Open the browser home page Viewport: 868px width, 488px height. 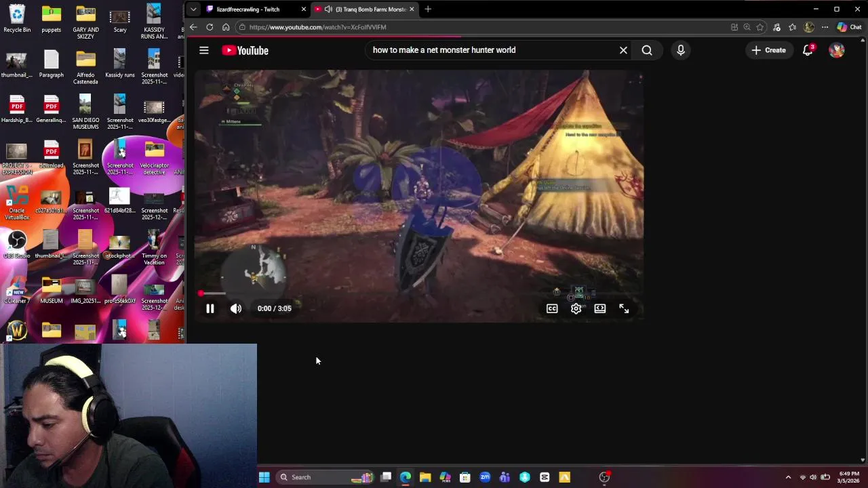tap(226, 27)
